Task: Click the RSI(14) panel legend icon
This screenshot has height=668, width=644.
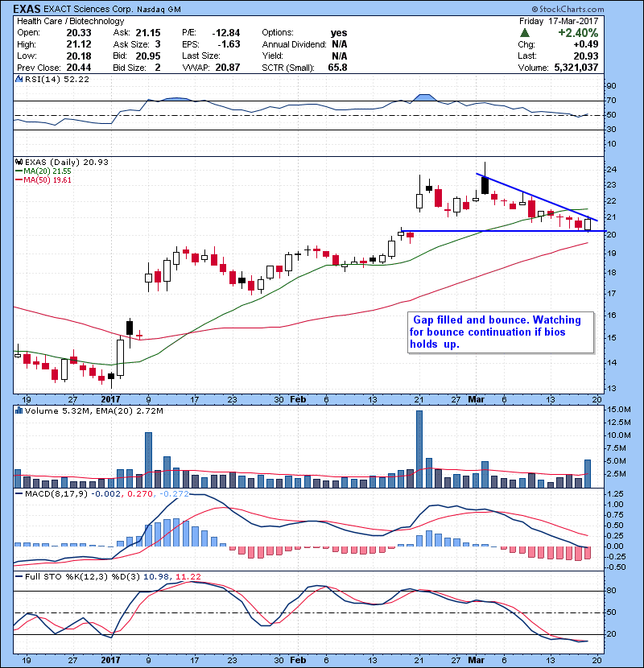Action: click(x=19, y=79)
